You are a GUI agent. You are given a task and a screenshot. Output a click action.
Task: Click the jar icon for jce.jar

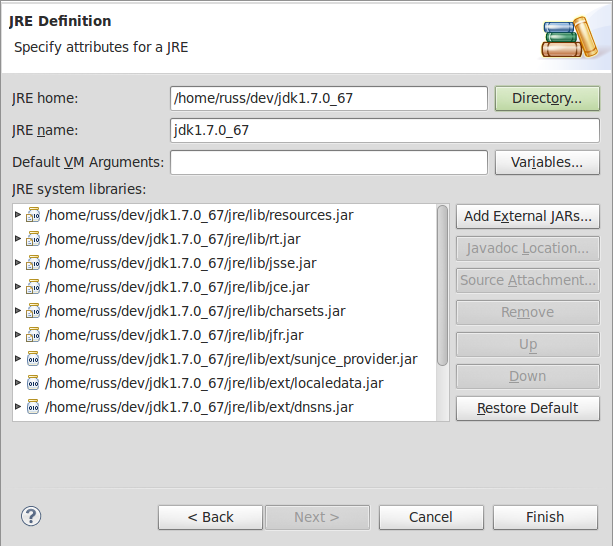tap(33, 287)
